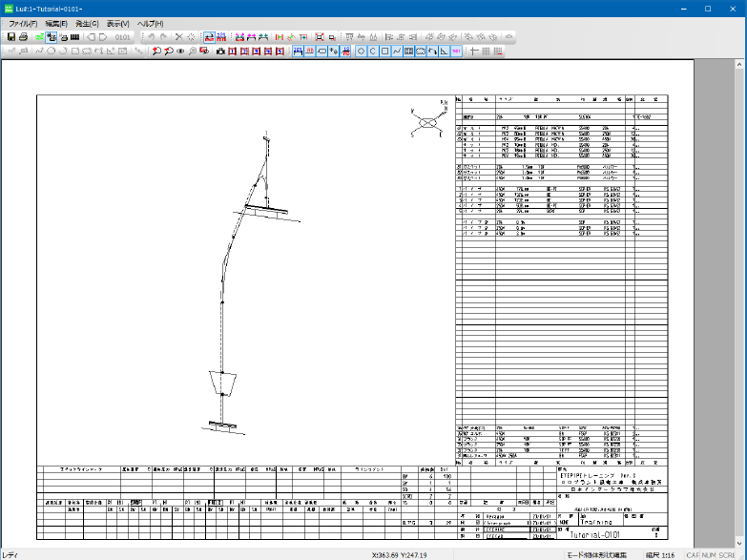This screenshot has width=747, height=560.
Task: Toggle the rounded tag balloon button
Action: tap(322, 51)
